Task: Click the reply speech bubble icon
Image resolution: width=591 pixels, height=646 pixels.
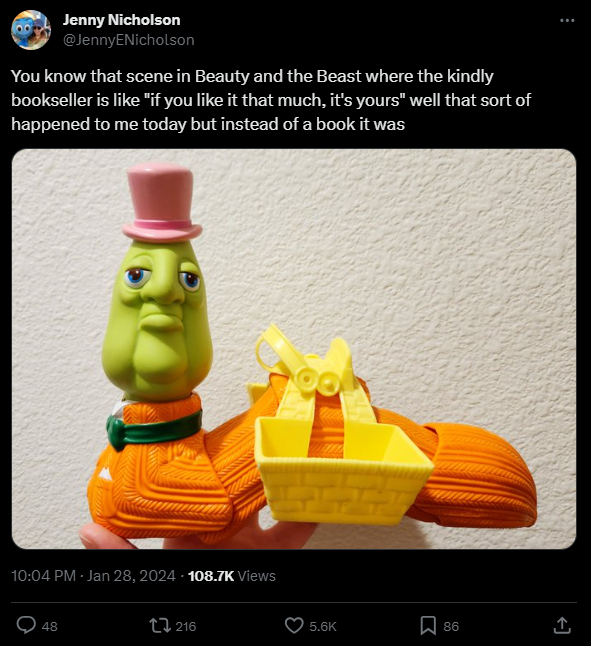Action: pyautogui.click(x=26, y=626)
